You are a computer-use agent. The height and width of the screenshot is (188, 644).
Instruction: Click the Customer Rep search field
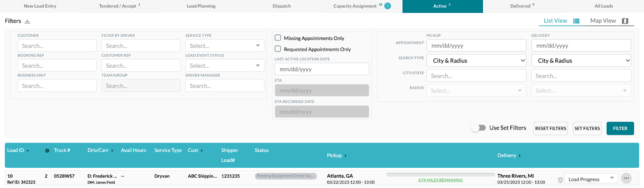pos(141,65)
